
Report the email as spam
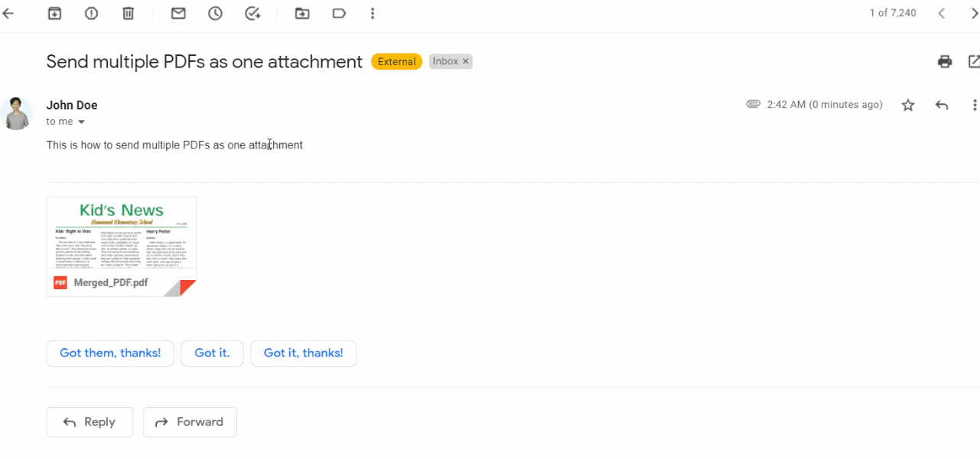tap(91, 13)
